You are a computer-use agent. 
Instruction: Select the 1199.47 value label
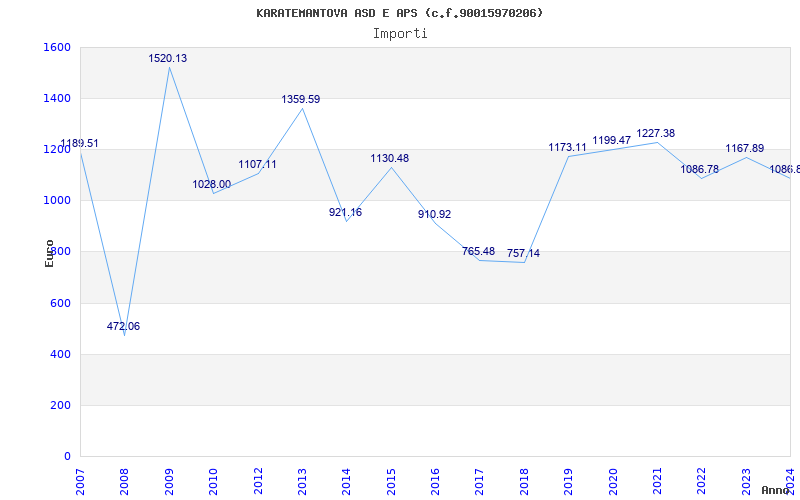click(x=612, y=141)
